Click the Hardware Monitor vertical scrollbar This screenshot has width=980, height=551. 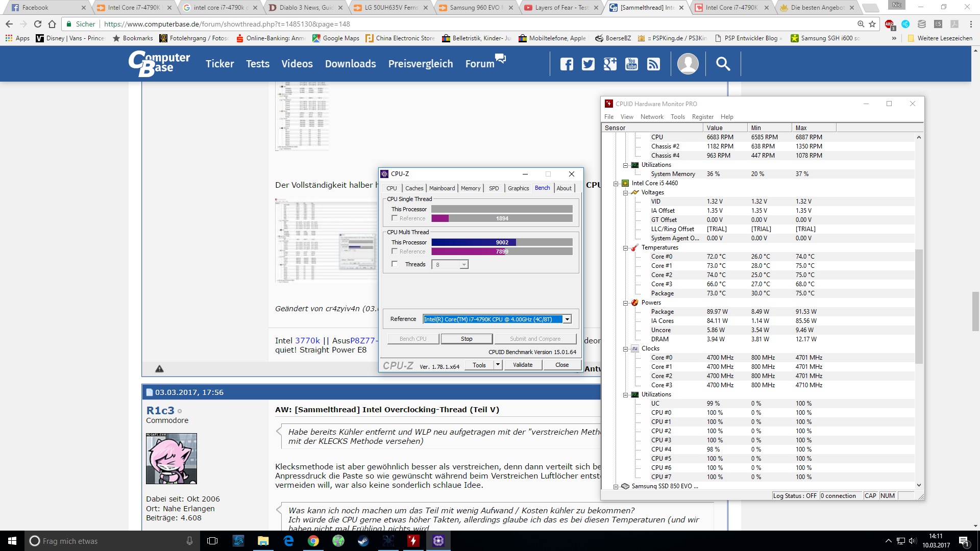919,306
